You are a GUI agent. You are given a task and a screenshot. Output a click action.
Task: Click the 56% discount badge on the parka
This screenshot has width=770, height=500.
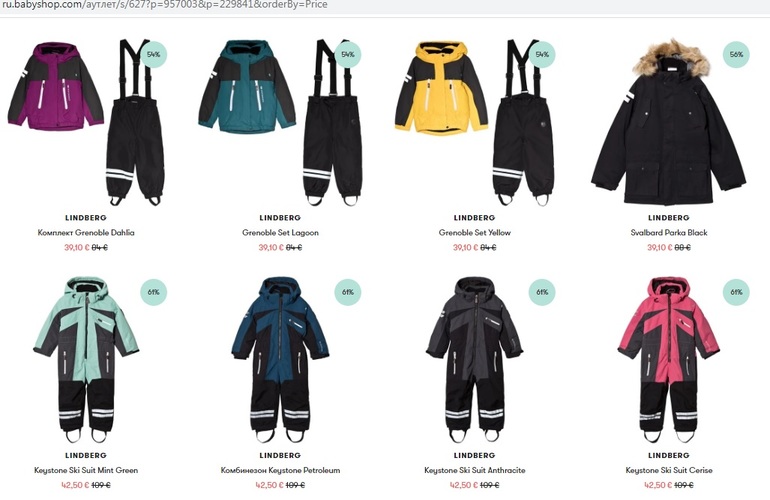tap(736, 55)
